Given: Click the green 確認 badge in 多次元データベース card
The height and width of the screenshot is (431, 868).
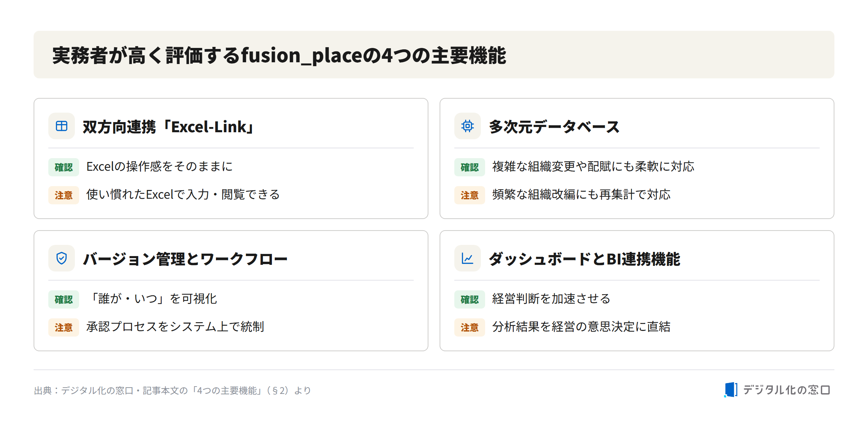Looking at the screenshot, I should tap(470, 167).
